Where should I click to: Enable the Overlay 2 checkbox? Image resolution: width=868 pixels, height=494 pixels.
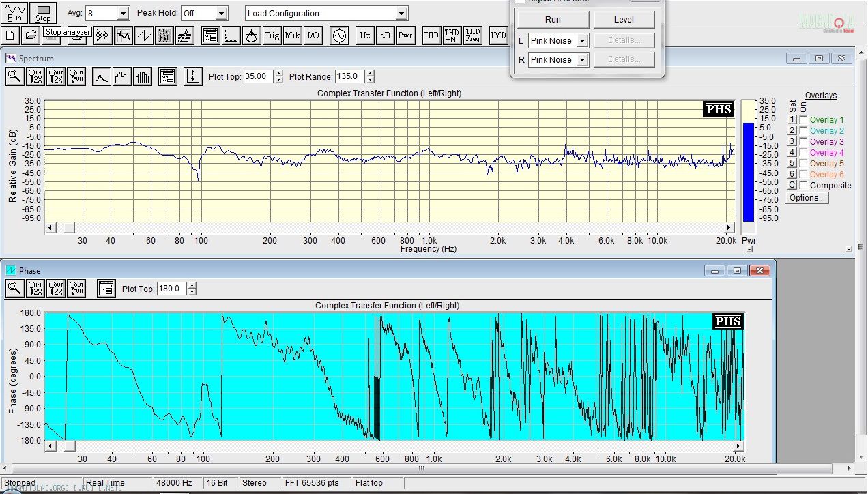804,131
